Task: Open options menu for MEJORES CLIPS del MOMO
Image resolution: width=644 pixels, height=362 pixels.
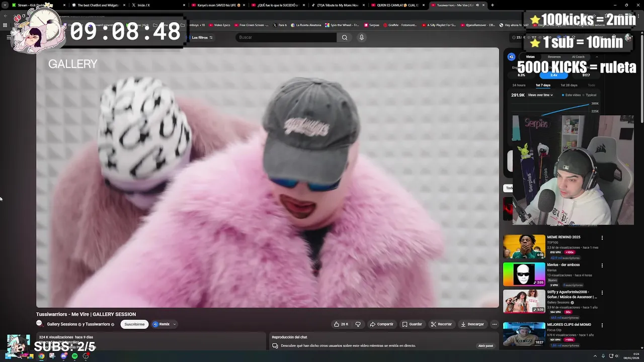Action: (x=602, y=325)
